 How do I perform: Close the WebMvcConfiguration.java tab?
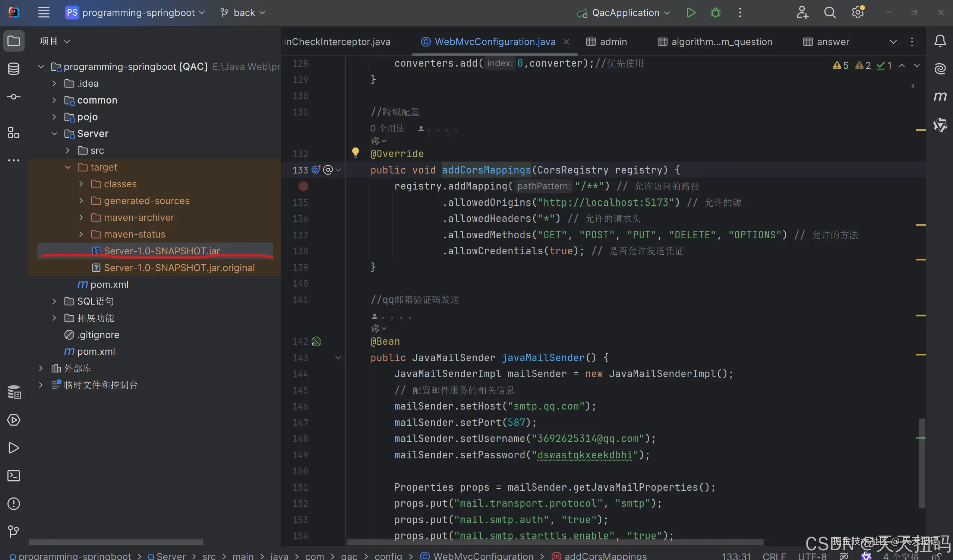coord(566,42)
